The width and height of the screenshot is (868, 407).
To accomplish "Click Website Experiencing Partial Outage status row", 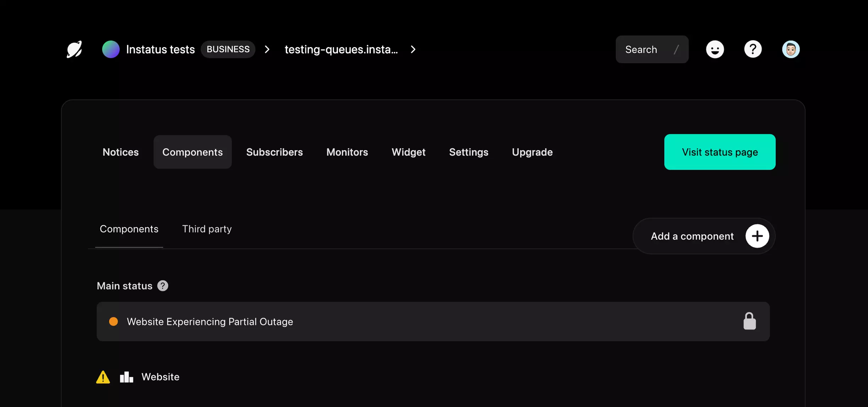I will [433, 321].
